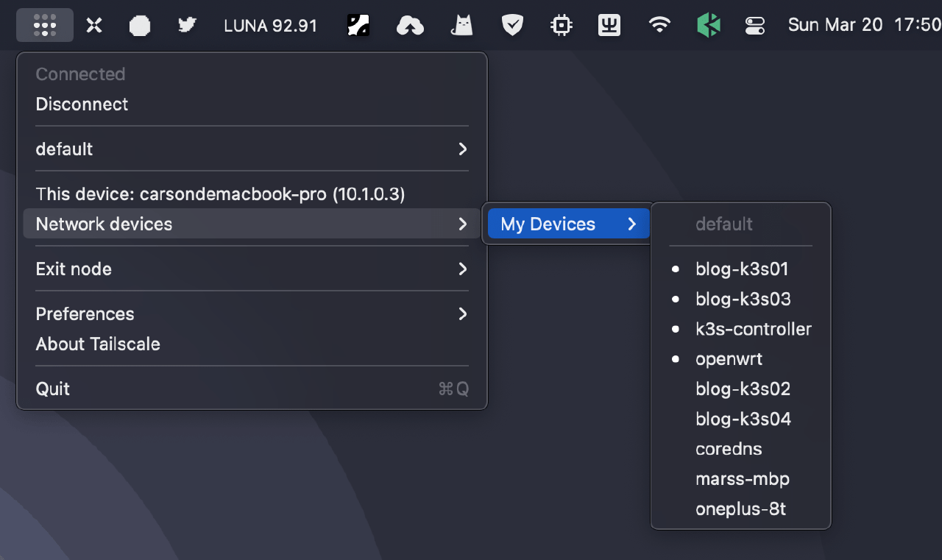
Task: Open the Wi-Fi status icon
Action: [659, 26]
